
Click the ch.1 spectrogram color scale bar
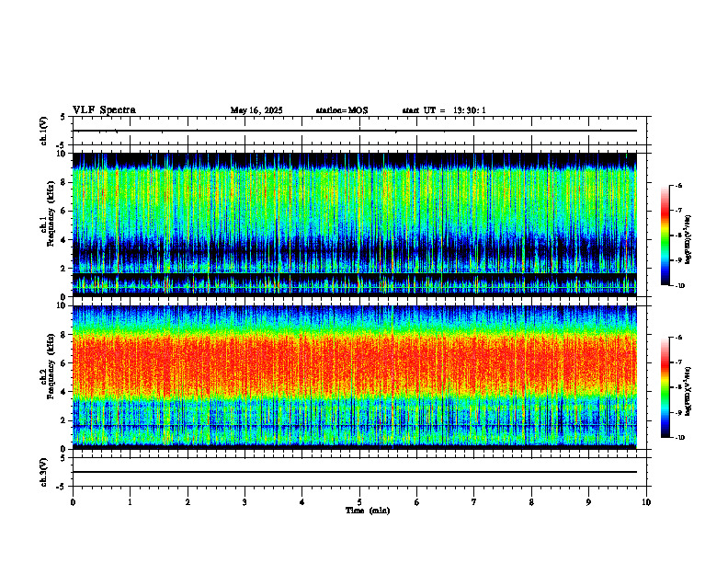tap(665, 236)
